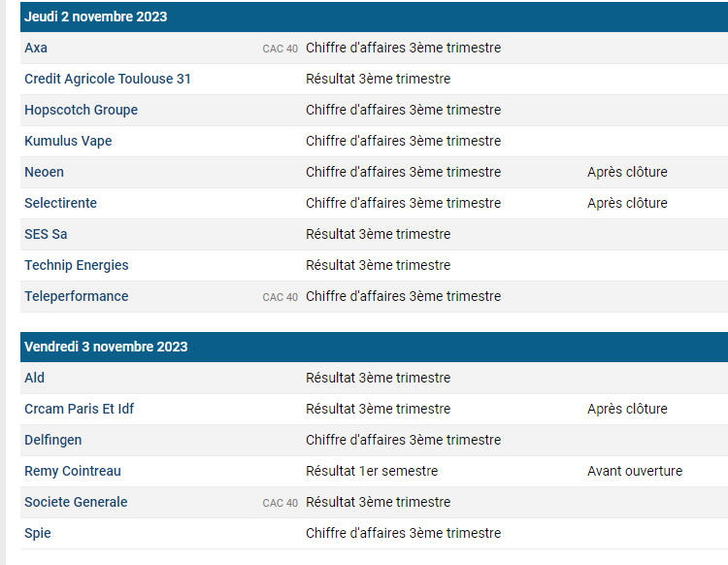Click Ald's Résultat 3ème trimestre text
This screenshot has width=728, height=565.
point(379,378)
